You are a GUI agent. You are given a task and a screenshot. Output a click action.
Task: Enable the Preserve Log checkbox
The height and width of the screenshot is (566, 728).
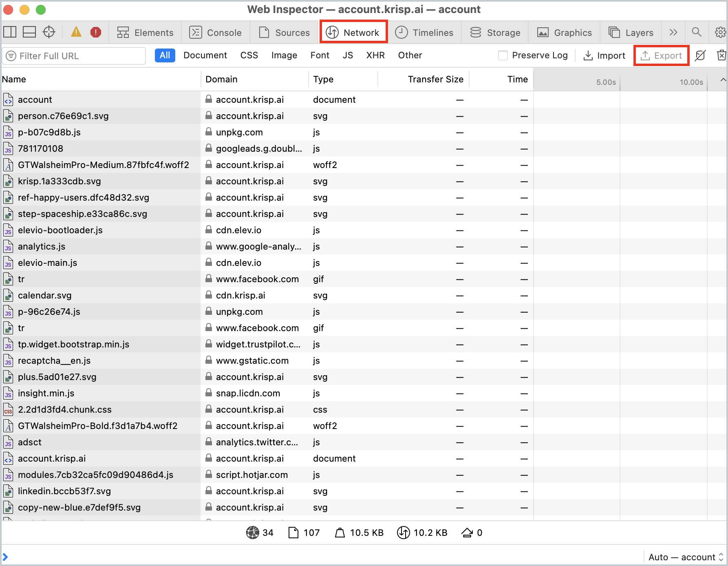(503, 55)
